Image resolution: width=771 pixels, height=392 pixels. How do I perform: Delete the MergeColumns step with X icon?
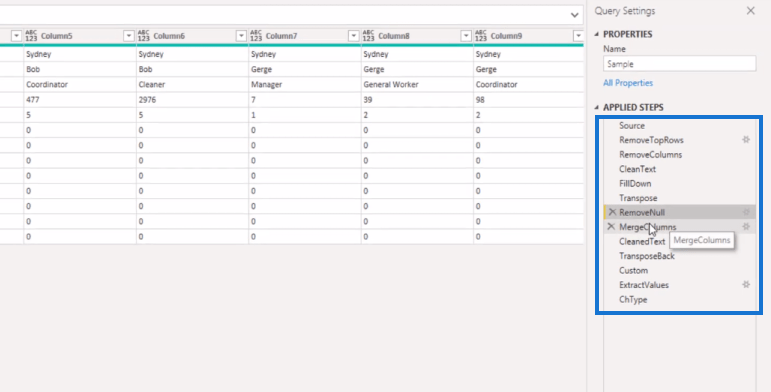pos(611,227)
